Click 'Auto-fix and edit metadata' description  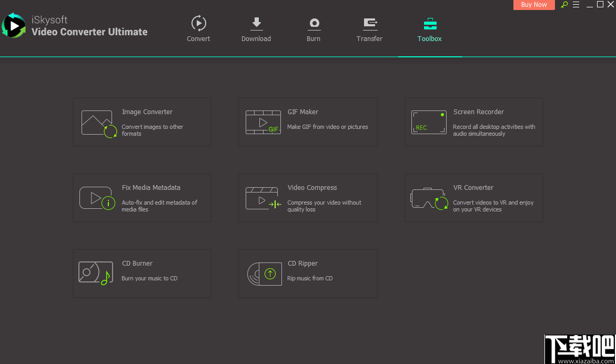(159, 206)
